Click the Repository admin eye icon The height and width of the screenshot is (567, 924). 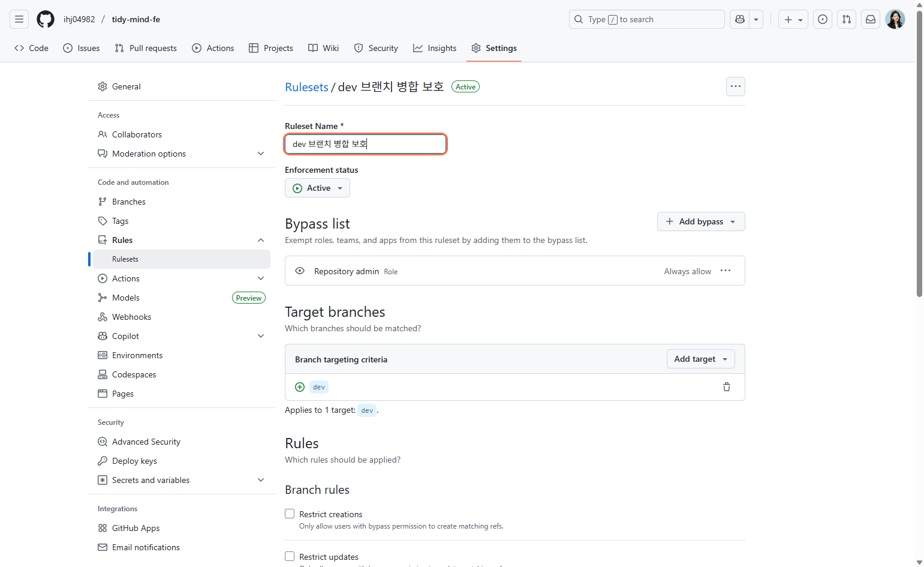click(x=300, y=271)
